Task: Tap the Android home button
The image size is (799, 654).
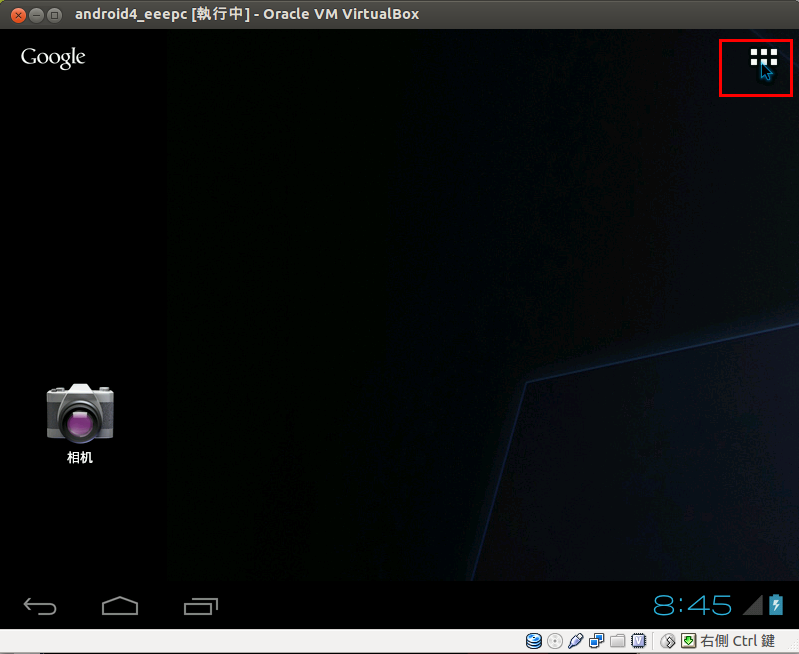Action: (120, 606)
